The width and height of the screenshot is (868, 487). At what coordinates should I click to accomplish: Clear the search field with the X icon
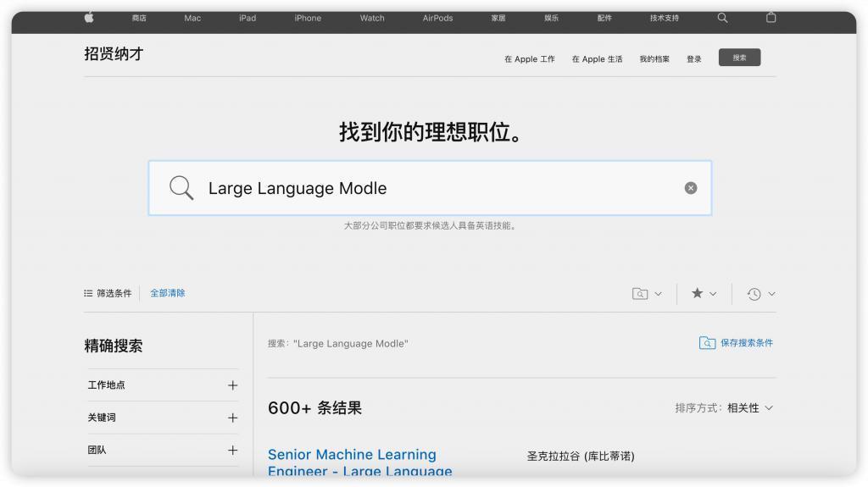pyautogui.click(x=690, y=188)
